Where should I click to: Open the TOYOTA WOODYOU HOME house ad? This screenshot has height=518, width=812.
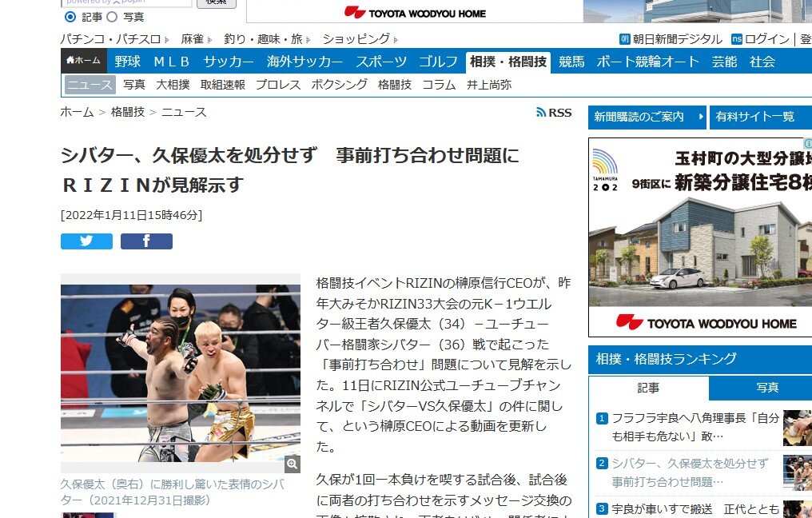coord(700,237)
